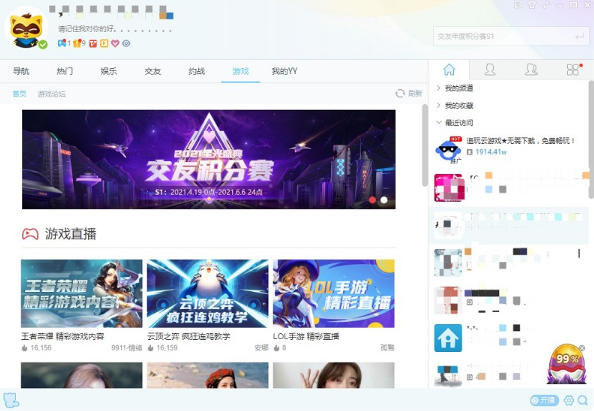Click the magnifier search icon at bottom right
Viewport: 594px width, 411px height.
(x=583, y=400)
